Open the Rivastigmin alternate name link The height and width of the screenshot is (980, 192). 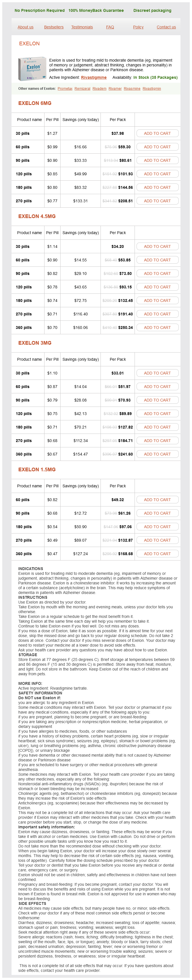coord(152,89)
